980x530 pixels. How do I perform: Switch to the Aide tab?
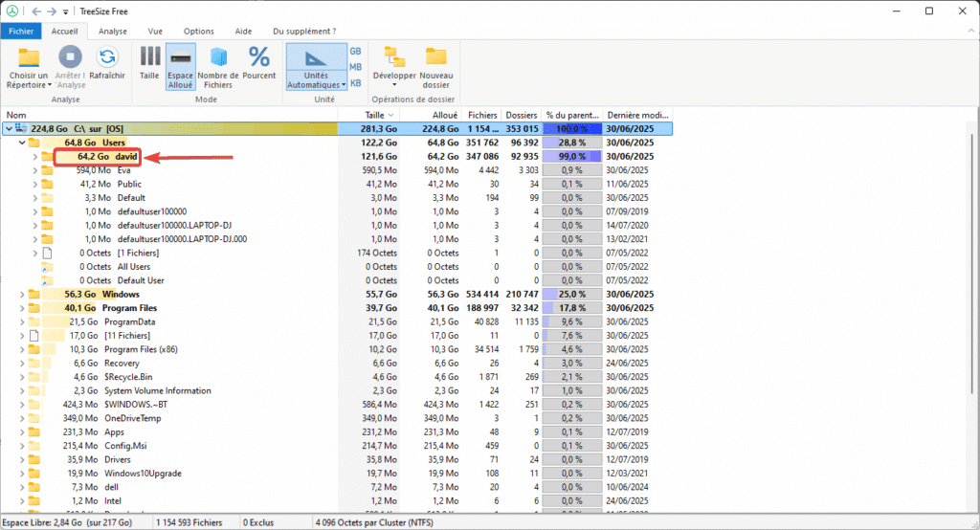[x=243, y=32]
